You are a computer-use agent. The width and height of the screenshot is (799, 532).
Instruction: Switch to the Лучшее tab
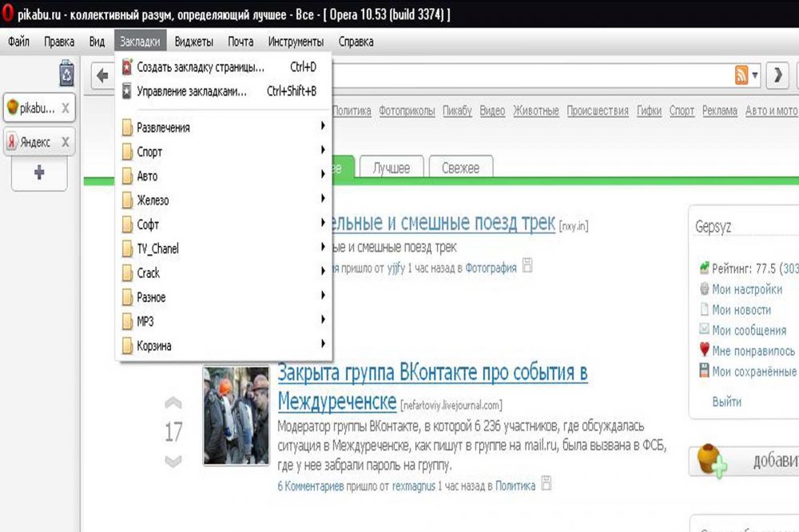click(x=392, y=167)
